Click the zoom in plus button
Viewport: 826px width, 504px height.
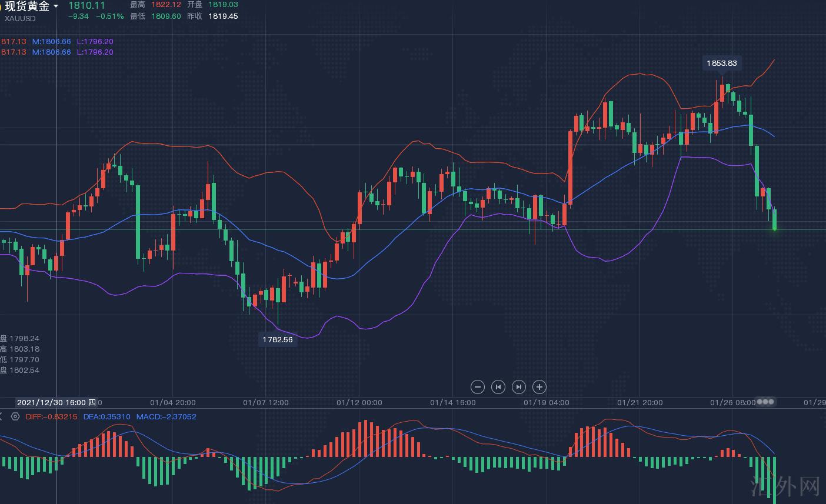click(539, 386)
